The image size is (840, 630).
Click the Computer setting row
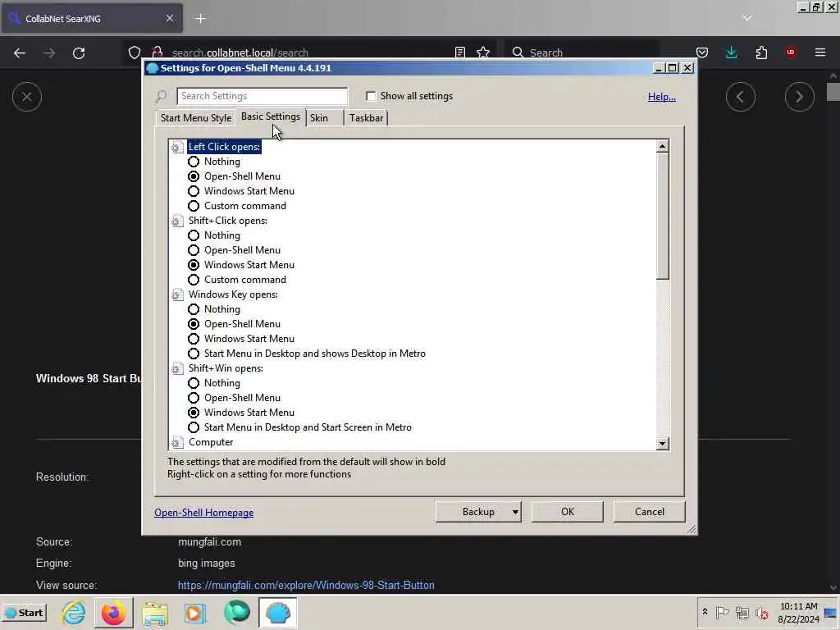coord(211,442)
